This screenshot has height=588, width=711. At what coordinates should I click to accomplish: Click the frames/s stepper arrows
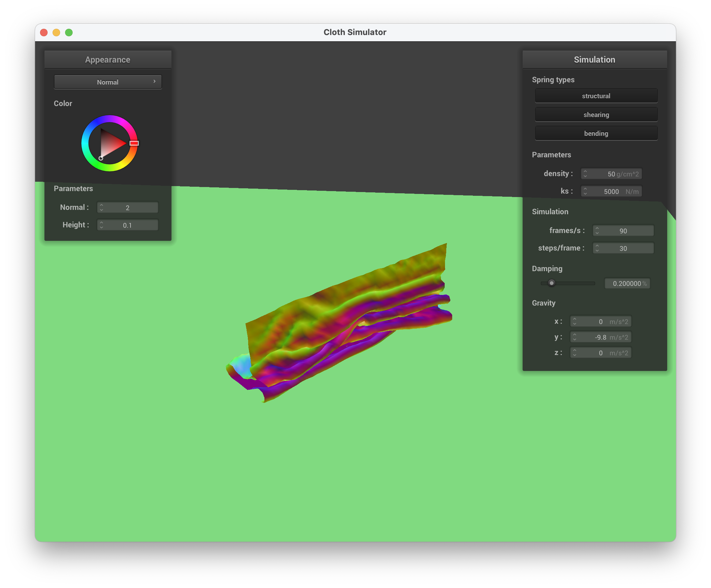coord(597,231)
